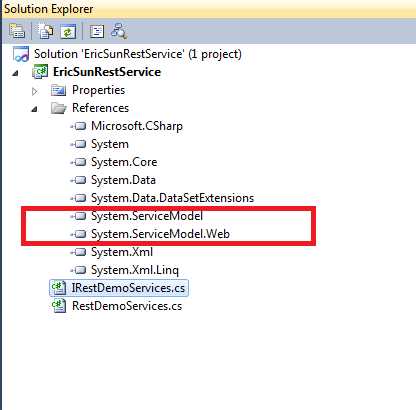The height and width of the screenshot is (410, 416).
Task: Click the System.Data reference icon
Action: pos(79,180)
